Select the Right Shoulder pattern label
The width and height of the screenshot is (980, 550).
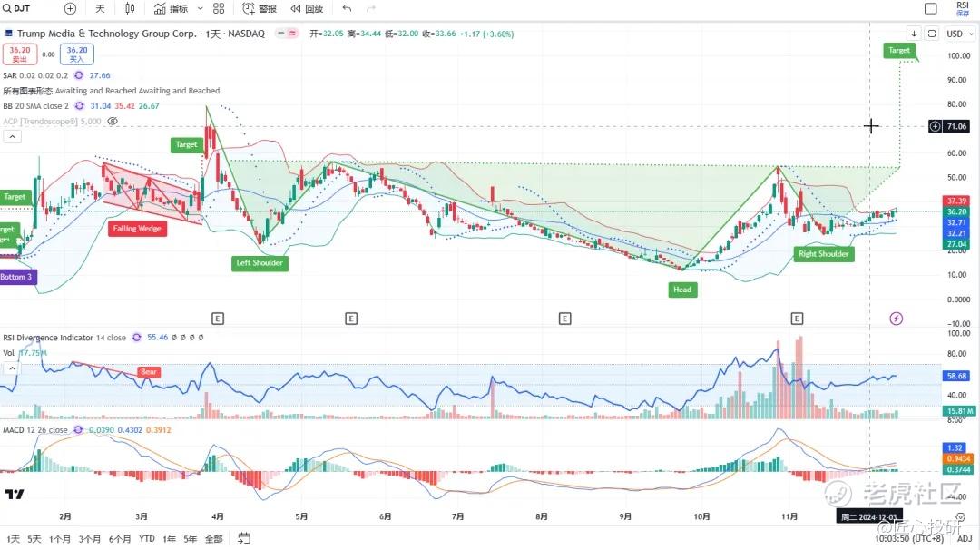(x=824, y=254)
